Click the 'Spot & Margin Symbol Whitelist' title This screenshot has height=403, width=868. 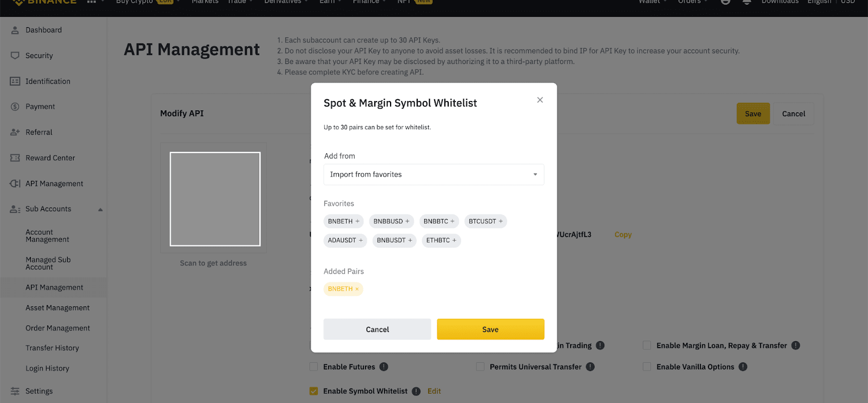tap(400, 103)
